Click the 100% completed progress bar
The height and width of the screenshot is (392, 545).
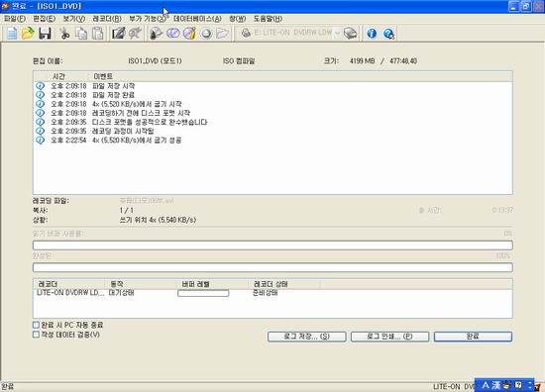pyautogui.click(x=272, y=267)
